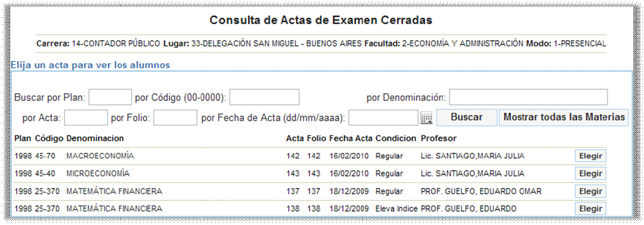Focus the por Acta input field

point(86,117)
